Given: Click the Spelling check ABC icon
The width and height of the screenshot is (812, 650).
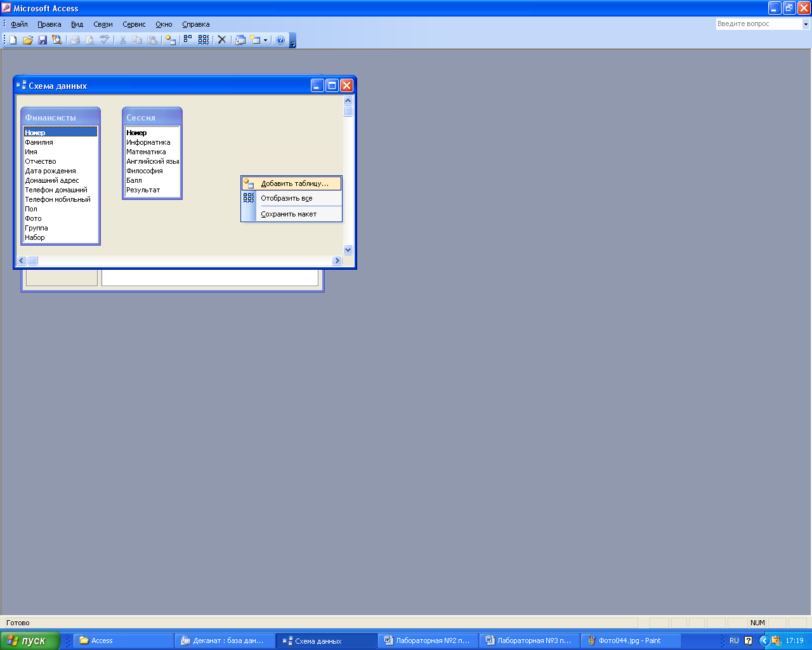Looking at the screenshot, I should click(x=105, y=40).
